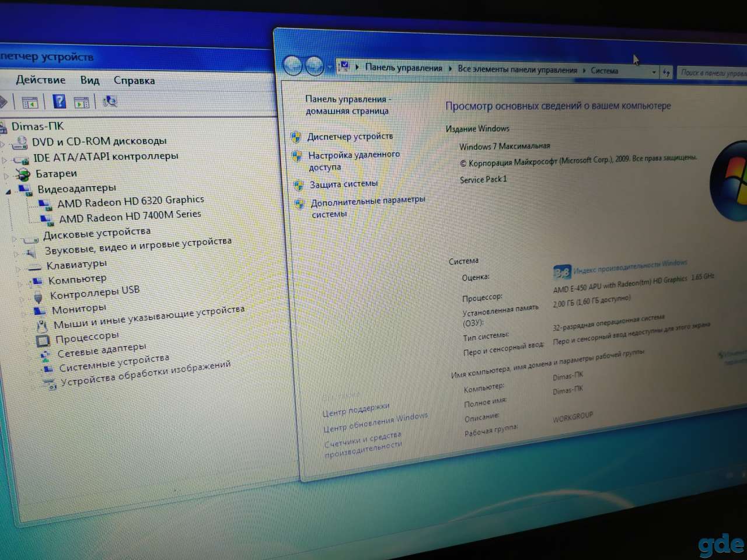Collapse the Видеоадаптеры tree branch arrow
Image resolution: width=747 pixels, height=560 pixels.
pos(9,191)
